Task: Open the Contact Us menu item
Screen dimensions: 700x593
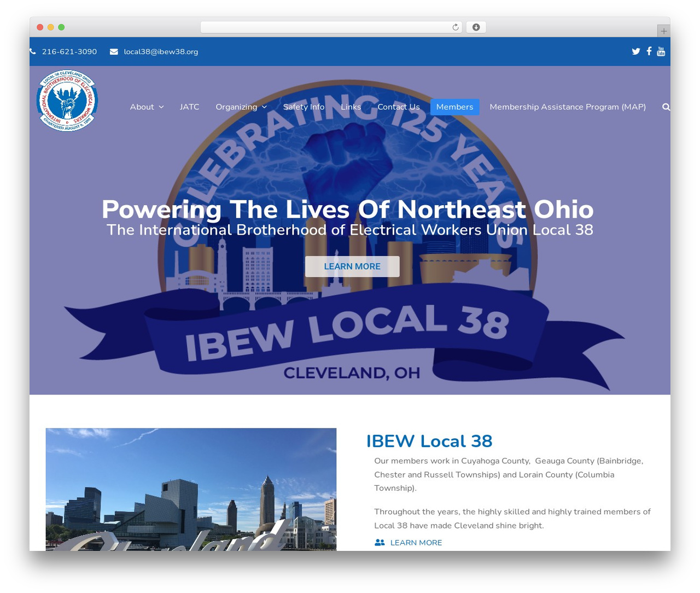Action: click(399, 107)
